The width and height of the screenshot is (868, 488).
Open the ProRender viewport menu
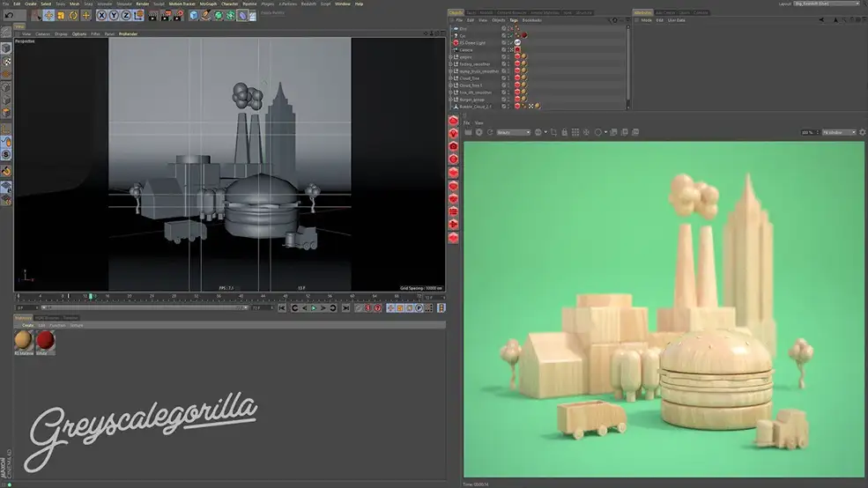129,33
